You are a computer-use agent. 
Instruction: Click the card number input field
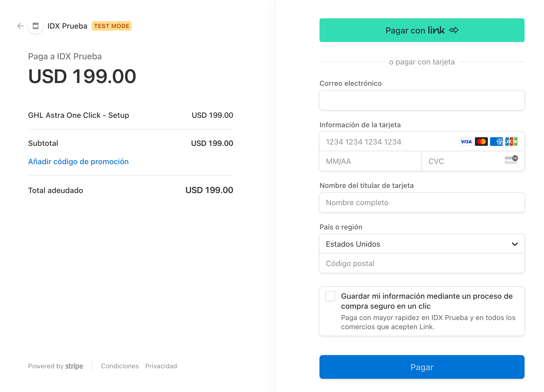pyautogui.click(x=389, y=142)
